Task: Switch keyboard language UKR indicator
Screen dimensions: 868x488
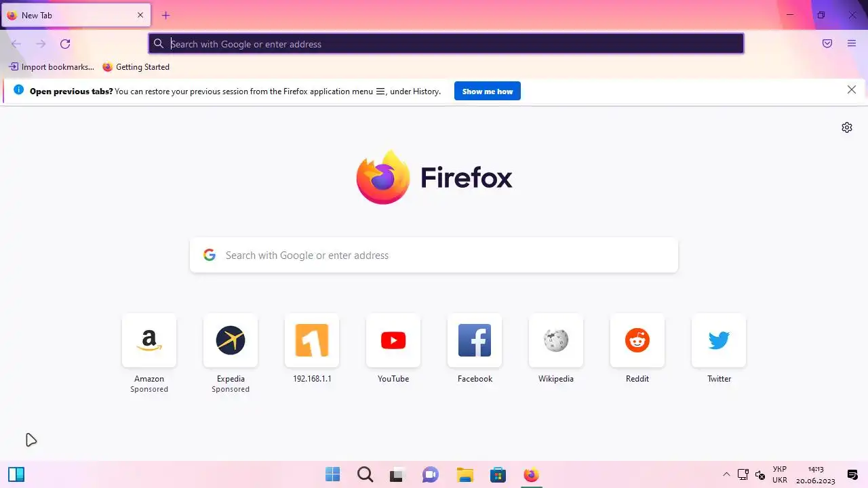Action: 780,474
